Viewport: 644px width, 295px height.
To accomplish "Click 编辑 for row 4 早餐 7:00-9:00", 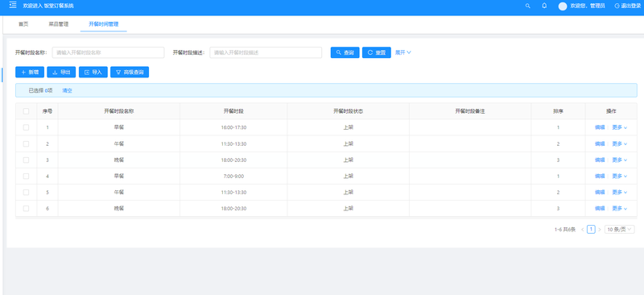I will (600, 176).
